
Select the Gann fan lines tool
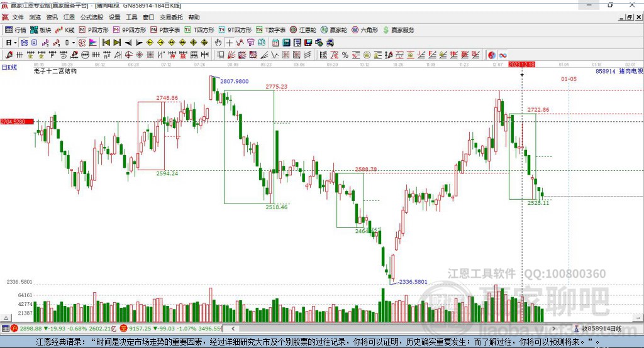231,55
